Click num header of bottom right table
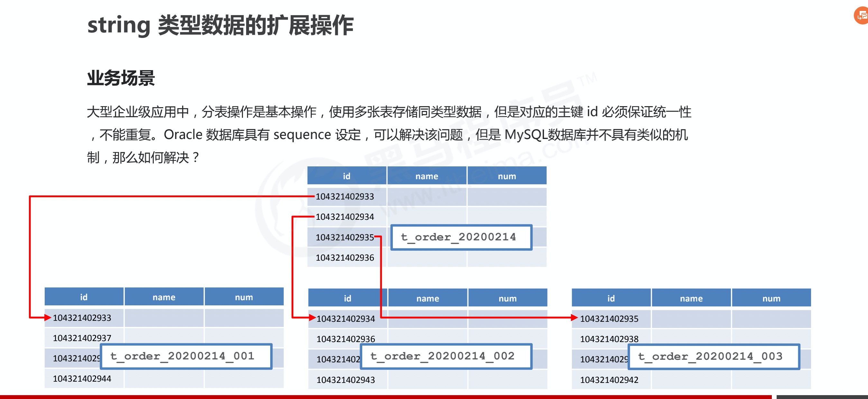Image resolution: width=868 pixels, height=399 pixels. click(x=771, y=298)
